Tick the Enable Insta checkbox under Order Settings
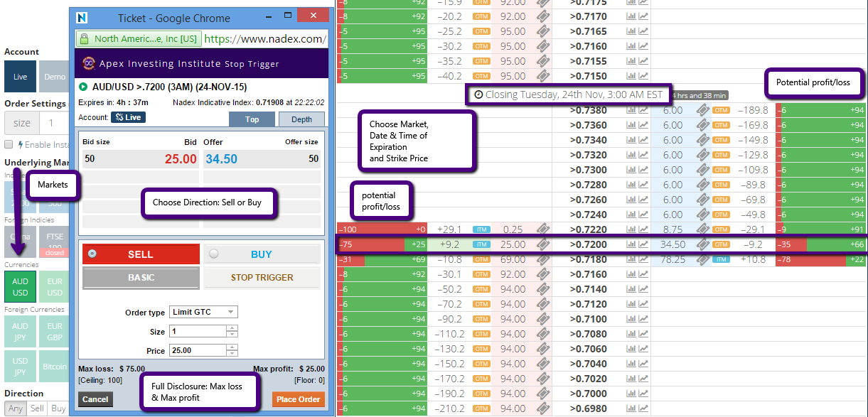This screenshot has width=868, height=417. pyautogui.click(x=9, y=144)
